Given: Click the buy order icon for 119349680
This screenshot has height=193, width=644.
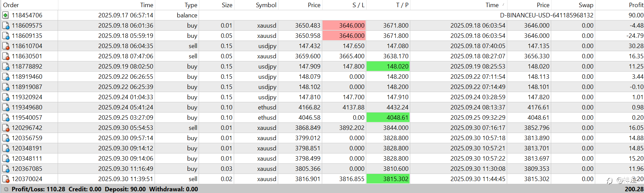Looking at the screenshot, I should coord(5,107).
